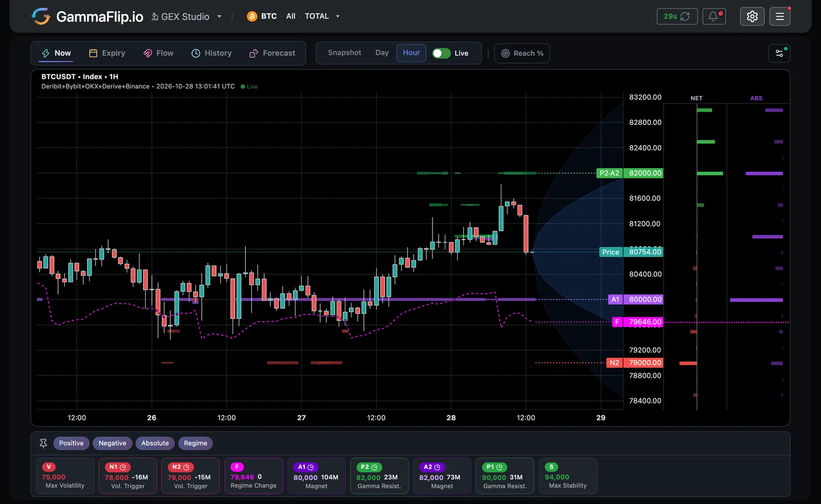Toggle the Negative filter chip
821x504 pixels.
pos(112,443)
